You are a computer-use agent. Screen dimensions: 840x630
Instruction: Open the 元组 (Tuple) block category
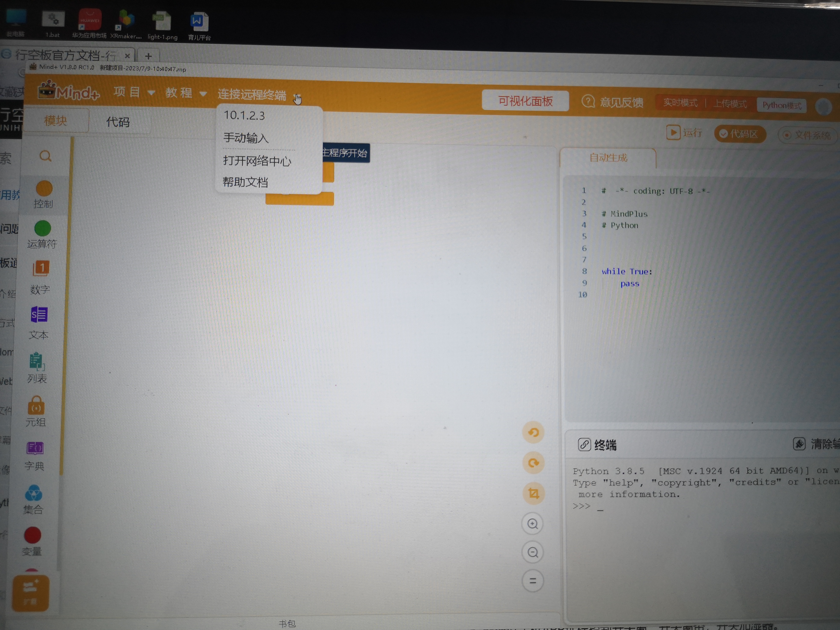tap(36, 412)
